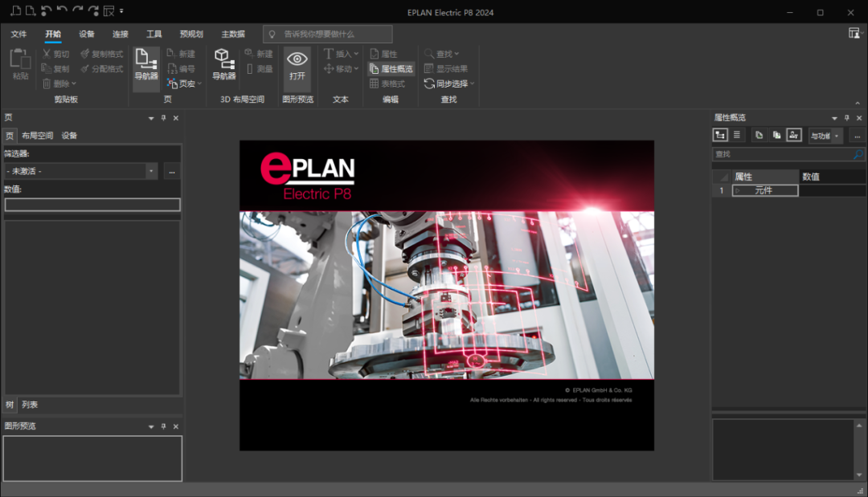Toggle user filter icon in 属性概览

coord(794,135)
